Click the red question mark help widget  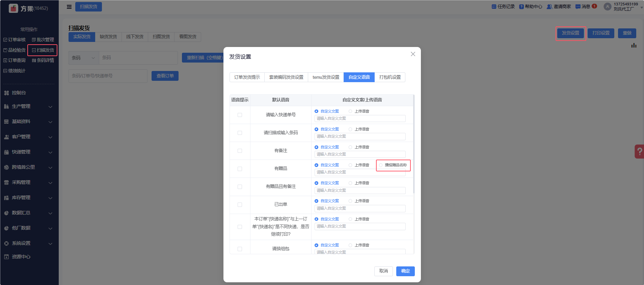(639, 151)
